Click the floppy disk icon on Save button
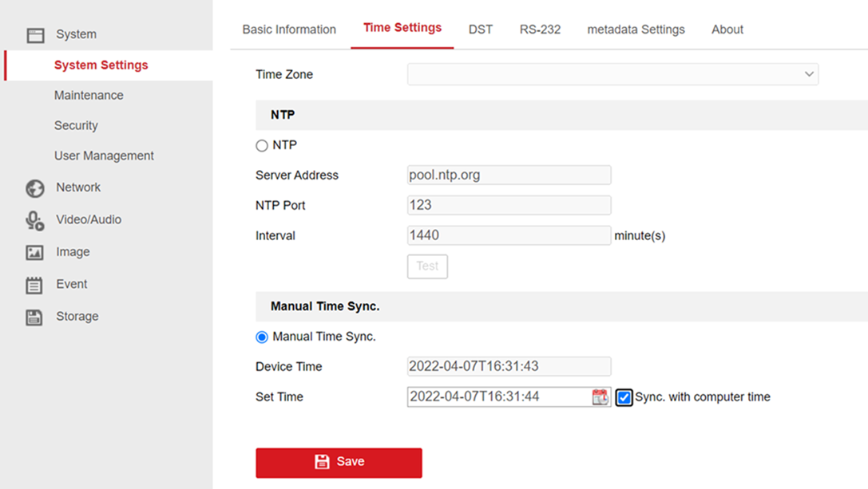 coord(321,461)
